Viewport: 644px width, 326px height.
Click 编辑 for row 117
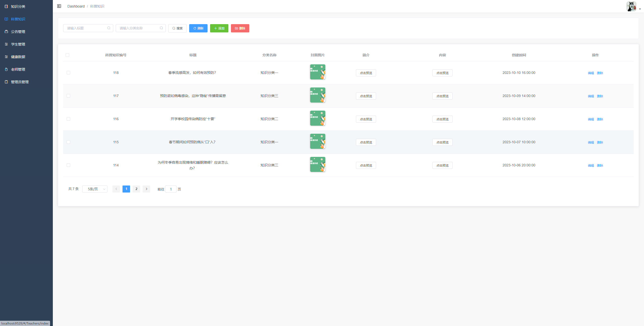(591, 96)
